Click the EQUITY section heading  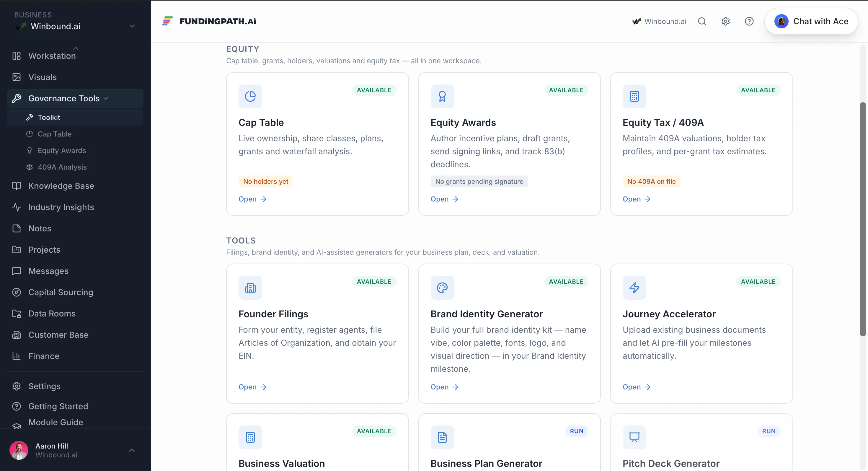243,49
